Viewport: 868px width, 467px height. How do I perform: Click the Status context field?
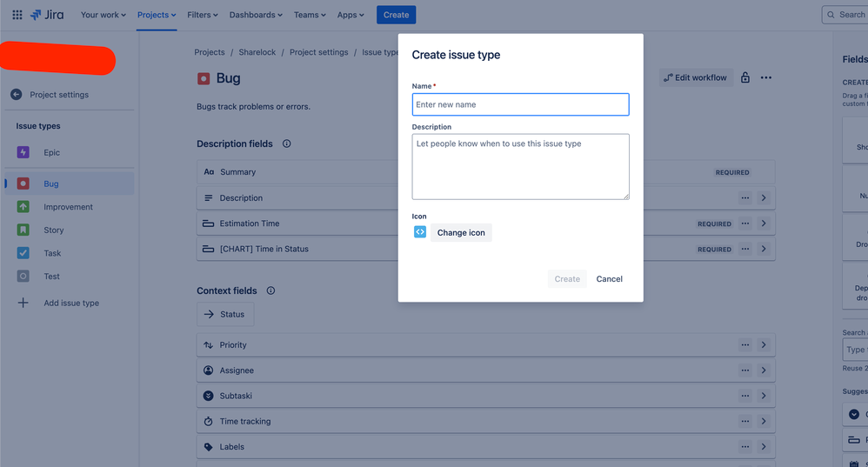(225, 314)
